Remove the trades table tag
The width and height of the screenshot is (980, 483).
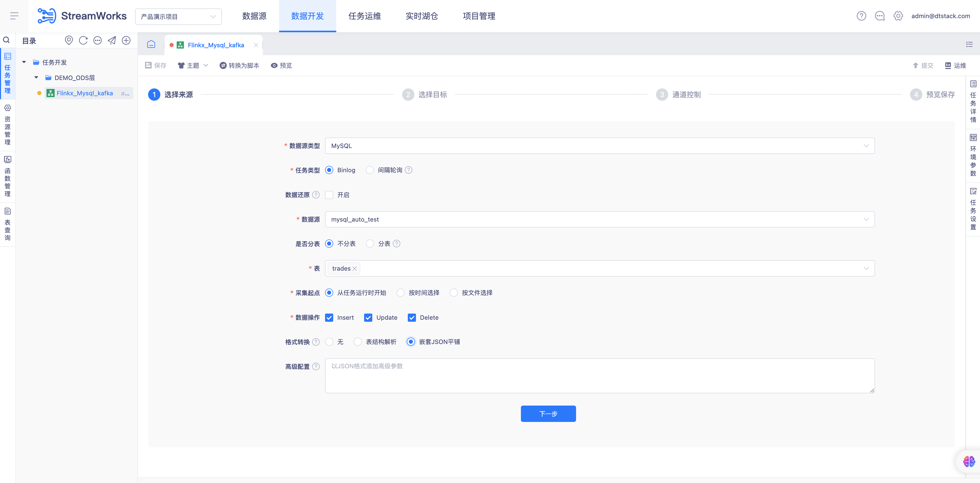click(x=355, y=269)
